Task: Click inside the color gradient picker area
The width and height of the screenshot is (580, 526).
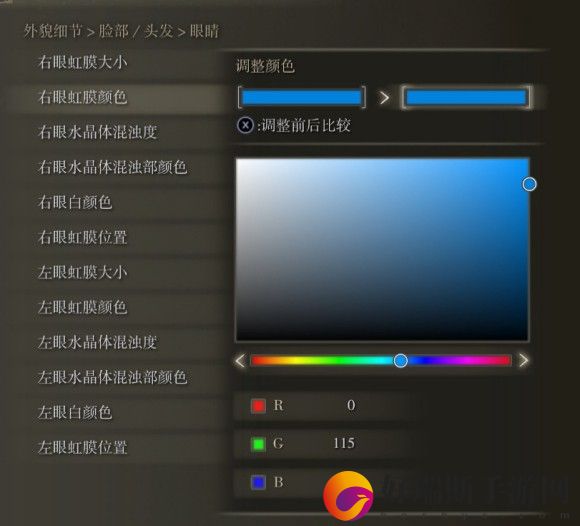Action: point(382,249)
